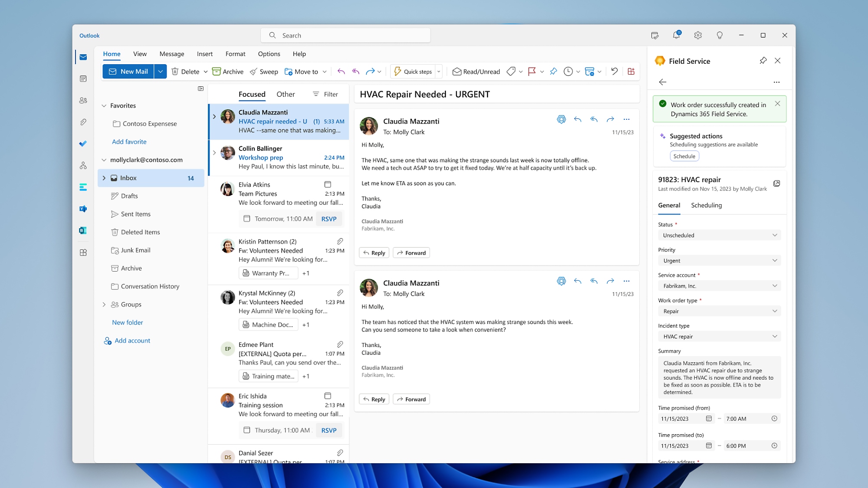Pin the Field Service pane
Screen dimensions: 868x488
763,61
